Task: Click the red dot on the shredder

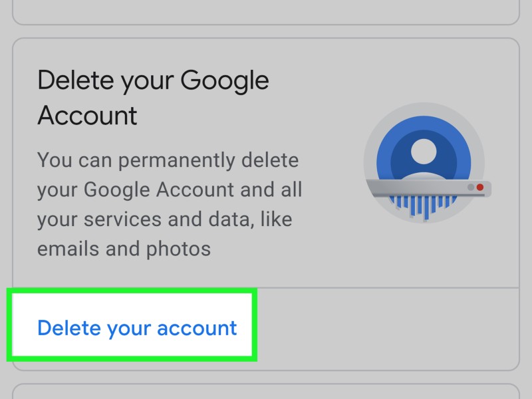Action: tap(479, 188)
